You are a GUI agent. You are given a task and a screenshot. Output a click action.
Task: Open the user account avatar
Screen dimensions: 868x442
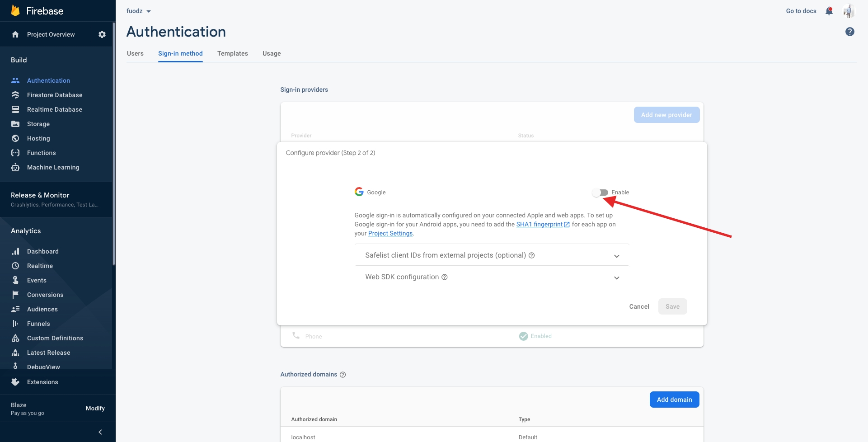[849, 11]
